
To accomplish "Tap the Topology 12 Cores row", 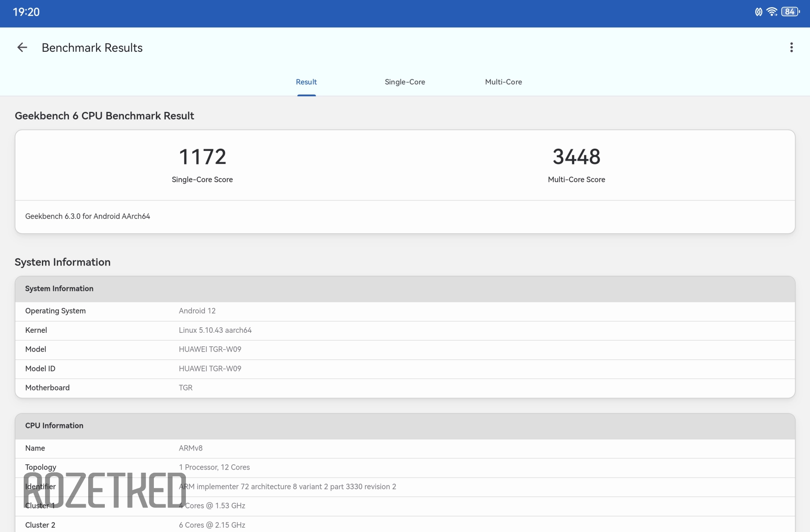I will (214, 467).
